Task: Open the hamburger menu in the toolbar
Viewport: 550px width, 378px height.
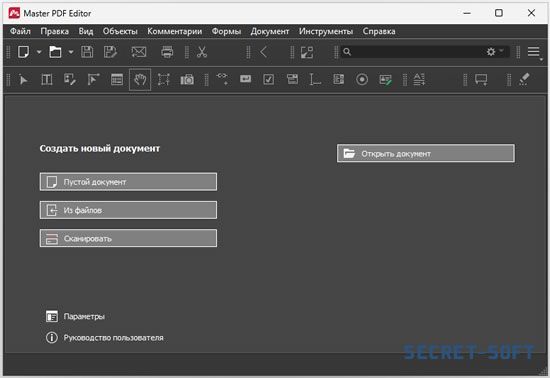Action: point(534,52)
